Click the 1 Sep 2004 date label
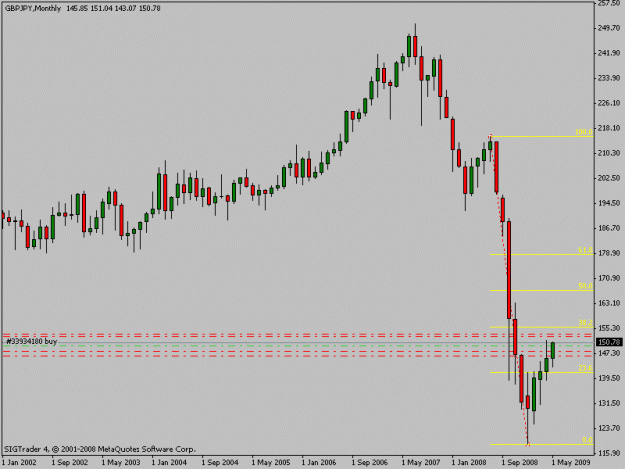Viewport: 625px width, 469px height. click(220, 463)
